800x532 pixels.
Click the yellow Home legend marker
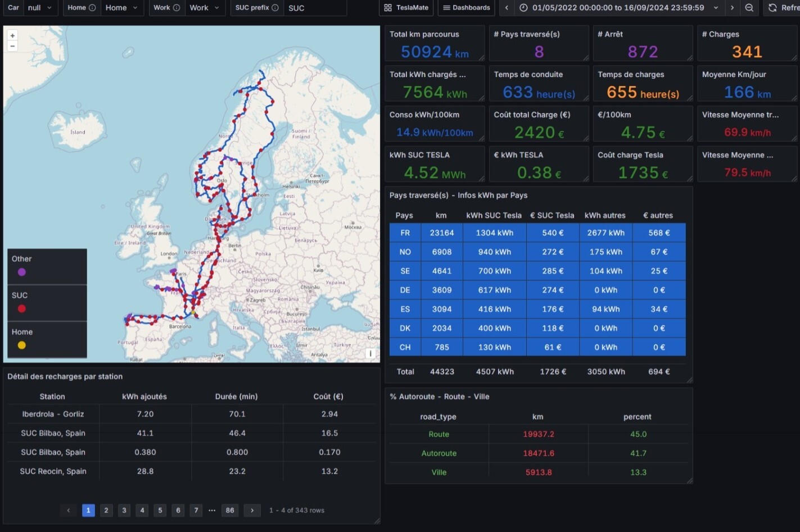tap(22, 345)
